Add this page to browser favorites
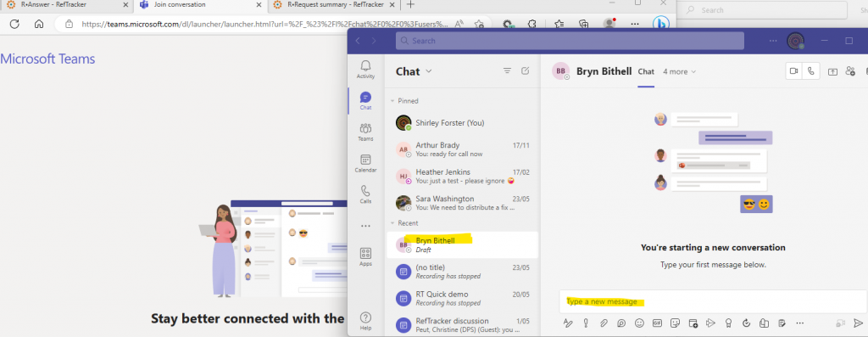The image size is (868, 337). (x=480, y=24)
